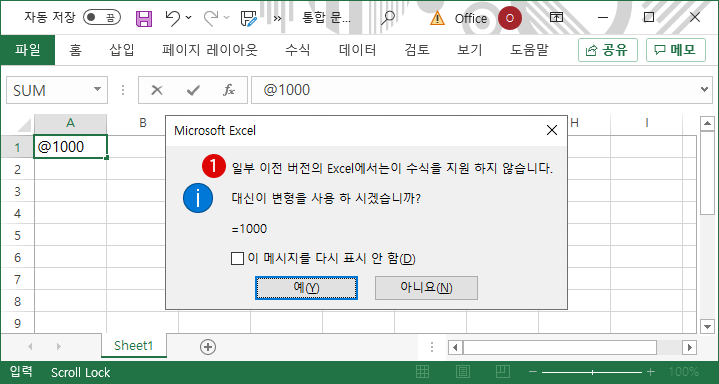Click the 100% zoom level text
Viewport: 719px width, 384px height.
pos(683,372)
